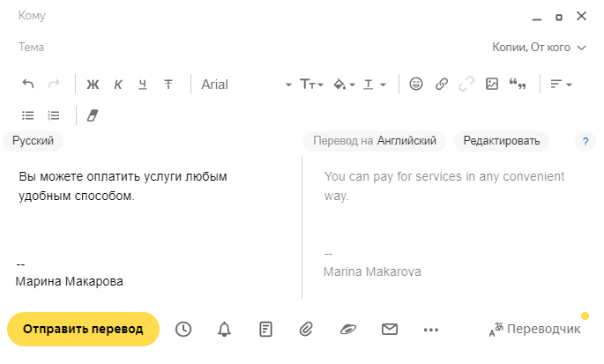This screenshot has width=604, height=364.
Task: Click the insert link icon
Action: coord(442,85)
